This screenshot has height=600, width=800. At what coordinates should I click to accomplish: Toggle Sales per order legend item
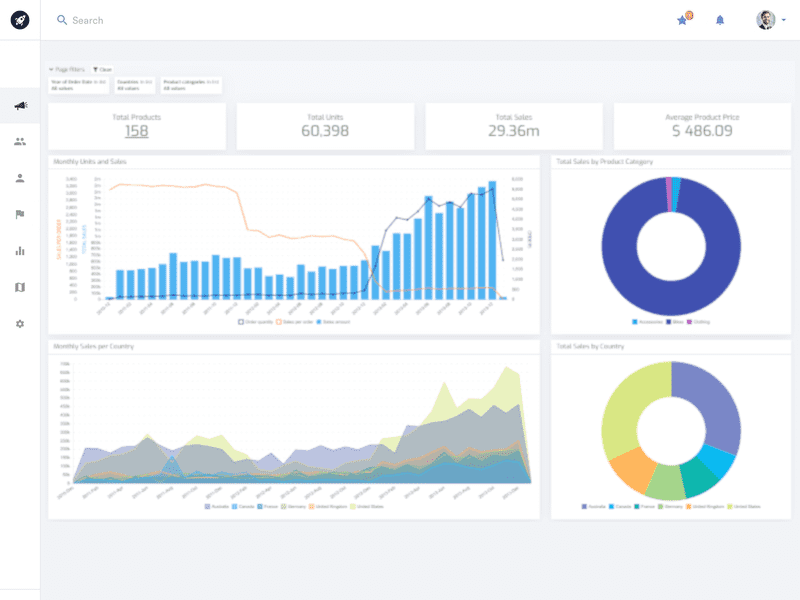(x=294, y=322)
